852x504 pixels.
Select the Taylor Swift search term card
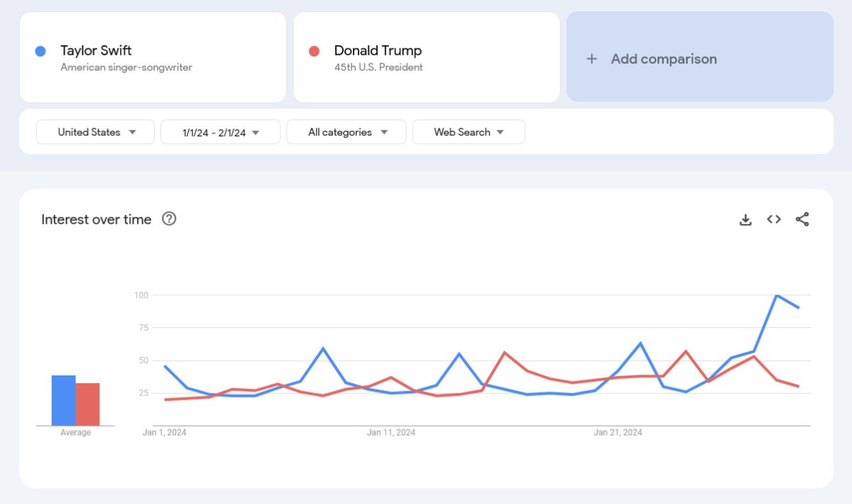point(153,57)
